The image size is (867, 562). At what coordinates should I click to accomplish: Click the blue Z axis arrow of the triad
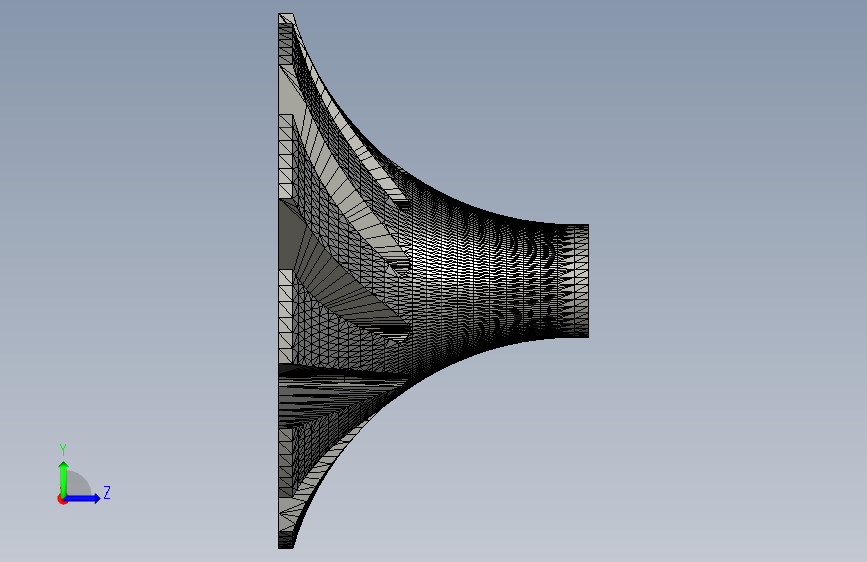pos(83,498)
